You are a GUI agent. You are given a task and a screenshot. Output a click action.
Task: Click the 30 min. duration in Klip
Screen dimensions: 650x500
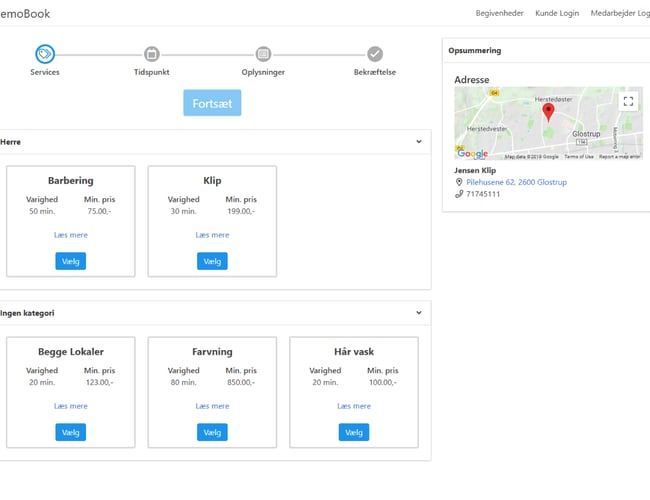(x=184, y=211)
